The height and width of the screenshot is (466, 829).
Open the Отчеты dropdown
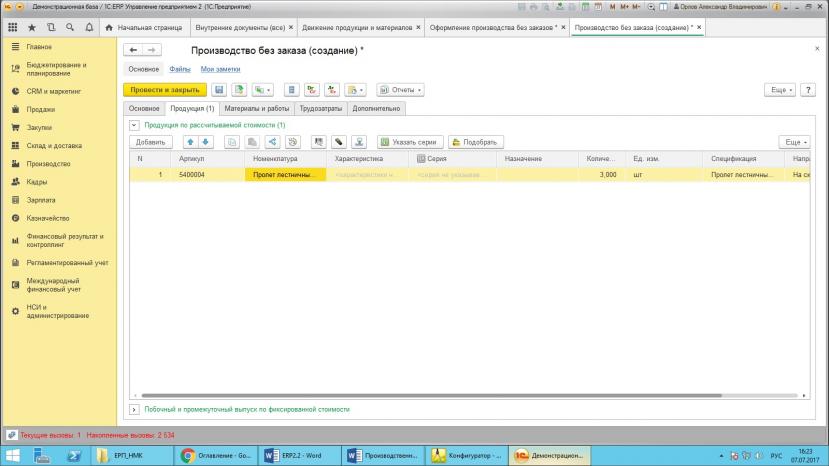(x=400, y=90)
